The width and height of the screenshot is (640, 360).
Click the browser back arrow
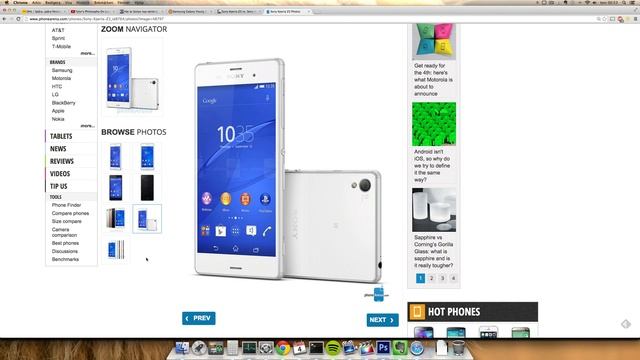point(4,19)
